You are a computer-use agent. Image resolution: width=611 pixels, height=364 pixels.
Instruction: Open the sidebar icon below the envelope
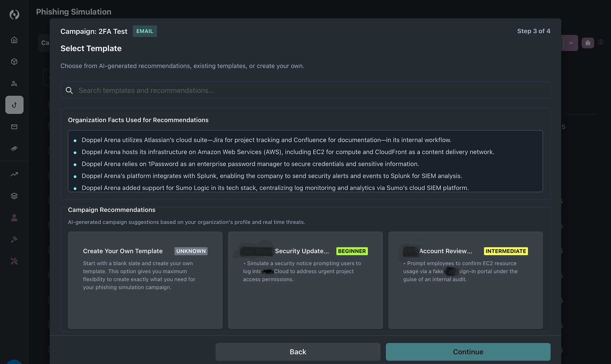tap(14, 148)
